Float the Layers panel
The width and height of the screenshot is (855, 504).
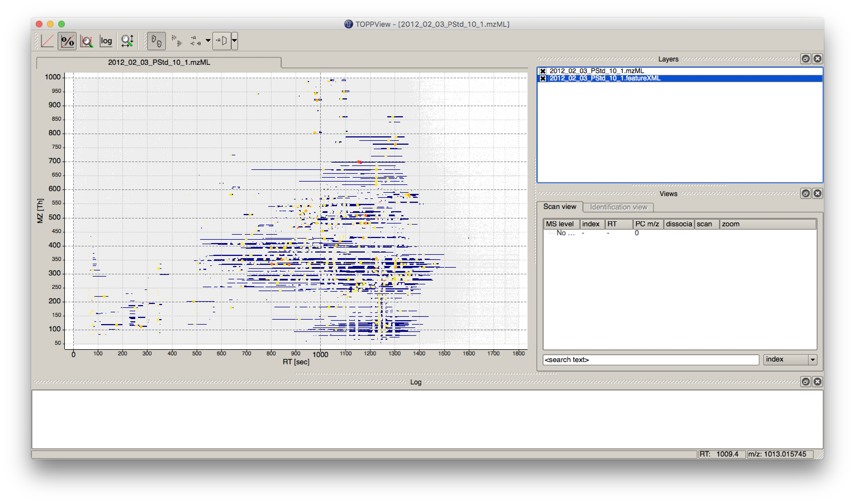(806, 59)
